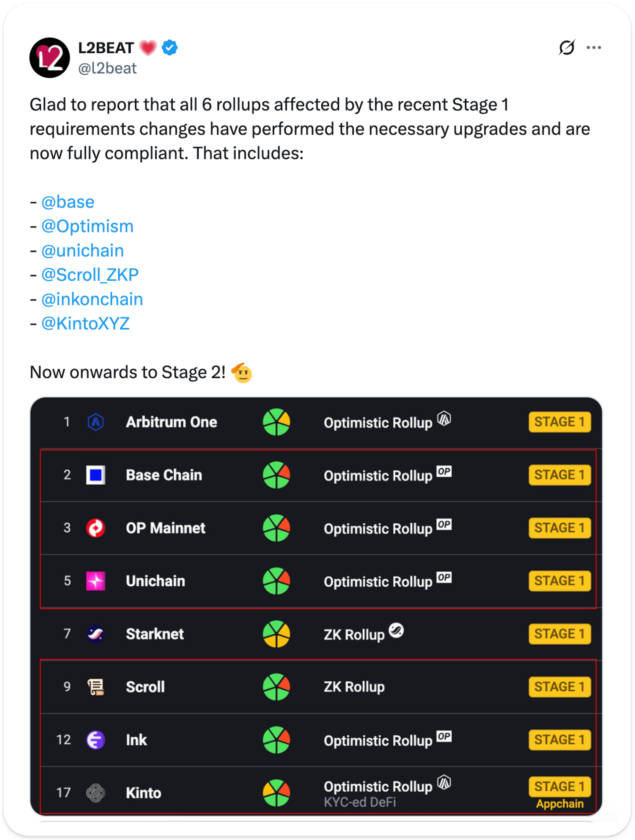Open the @base mention link

[x=68, y=202]
